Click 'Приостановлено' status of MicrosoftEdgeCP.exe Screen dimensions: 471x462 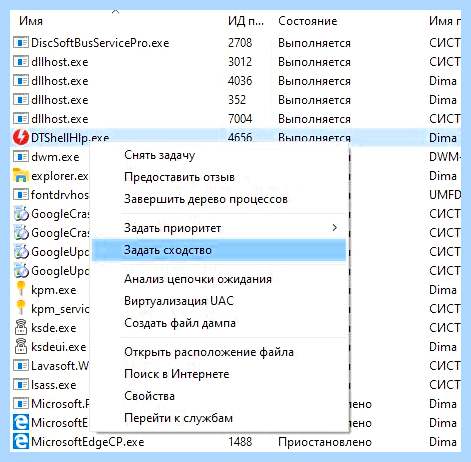coord(325,442)
